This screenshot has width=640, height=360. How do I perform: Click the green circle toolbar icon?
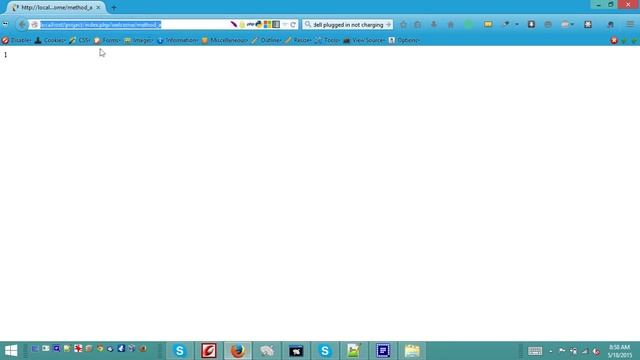click(469, 24)
